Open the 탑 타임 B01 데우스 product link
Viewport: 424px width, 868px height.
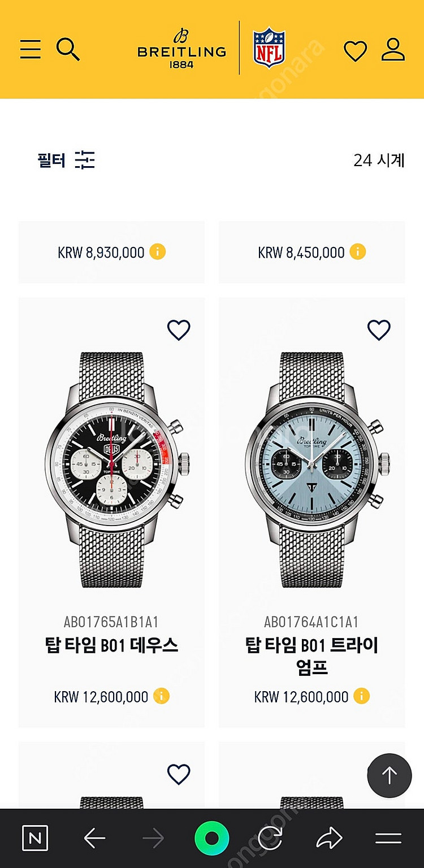[111, 645]
